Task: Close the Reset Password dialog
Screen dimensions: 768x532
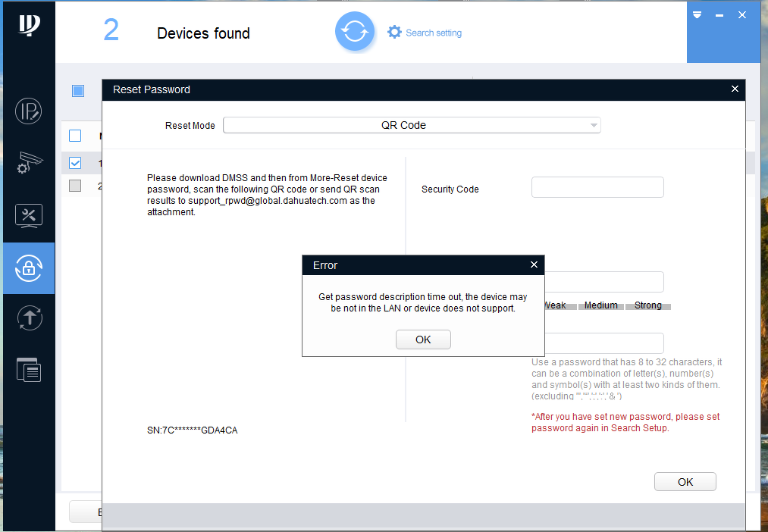Action: [735, 89]
